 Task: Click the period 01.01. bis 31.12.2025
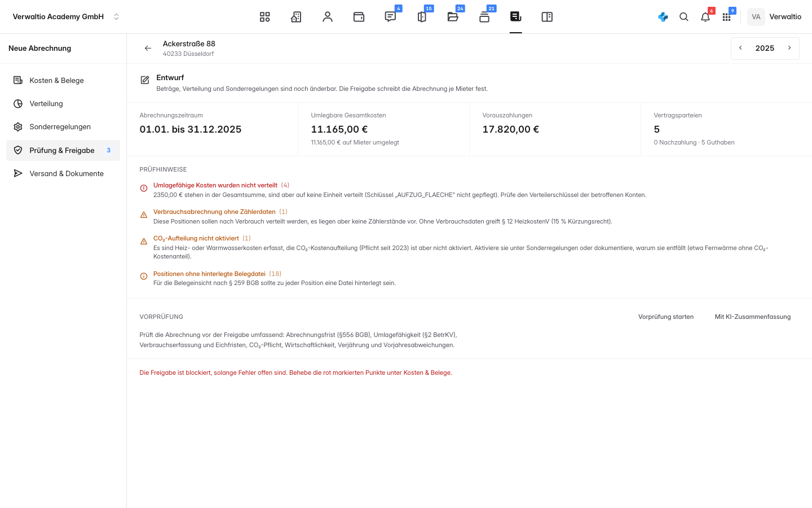click(191, 129)
